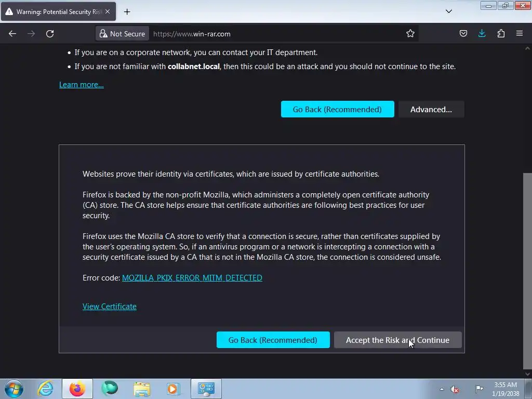Screen dimensions: 532x399
Task: Open the Not Secure lock icon site info
Action: [x=122, y=34]
